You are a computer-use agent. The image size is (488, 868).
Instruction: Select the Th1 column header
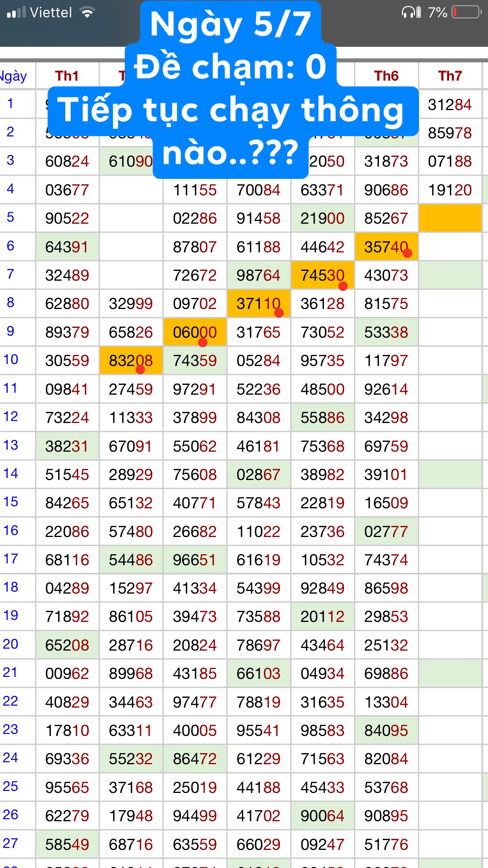coord(67,76)
